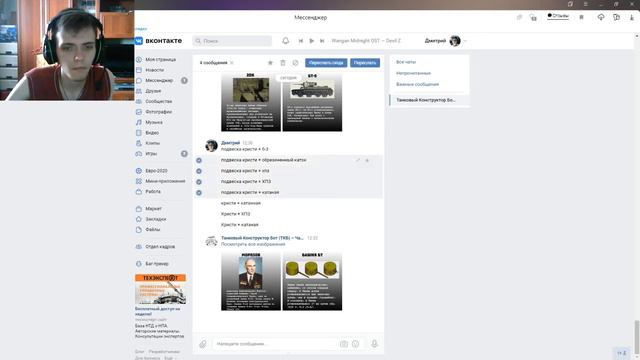640x360 pixels.
Task: Show Непрочитанные chats filter
Action: click(413, 73)
